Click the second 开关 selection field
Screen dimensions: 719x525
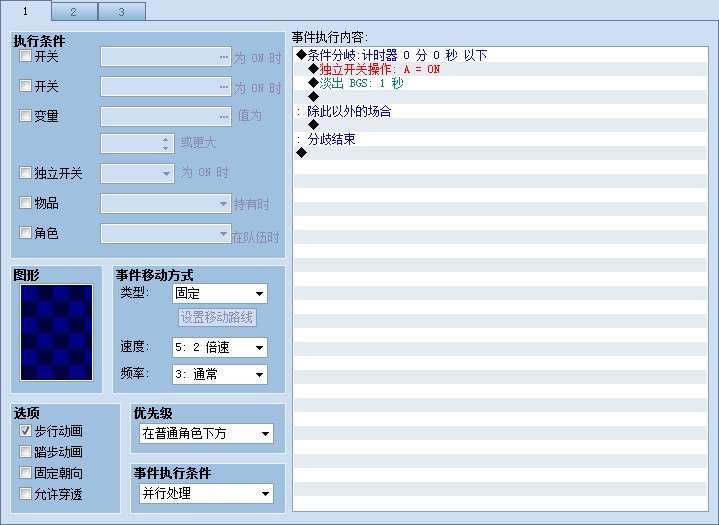point(166,87)
